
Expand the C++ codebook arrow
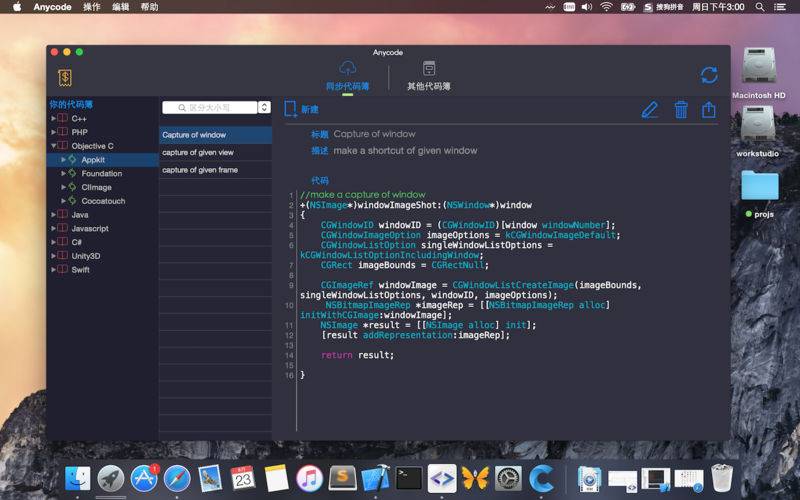coord(53,118)
